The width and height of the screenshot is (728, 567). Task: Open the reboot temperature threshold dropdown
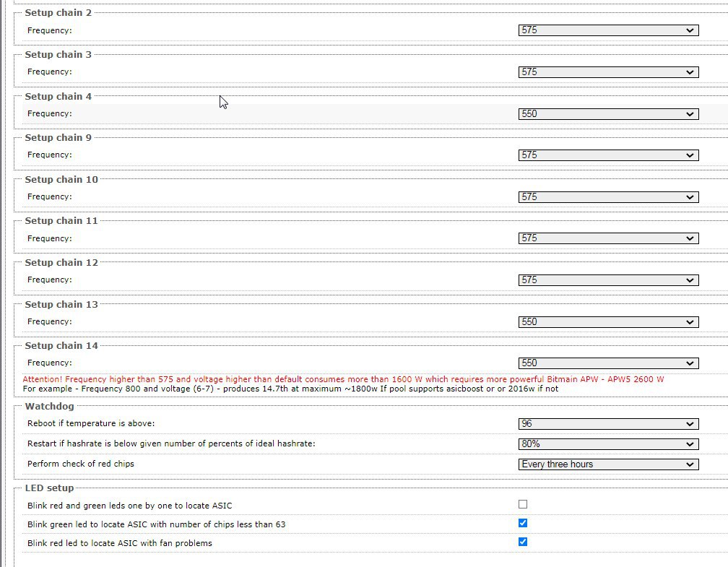(x=608, y=423)
